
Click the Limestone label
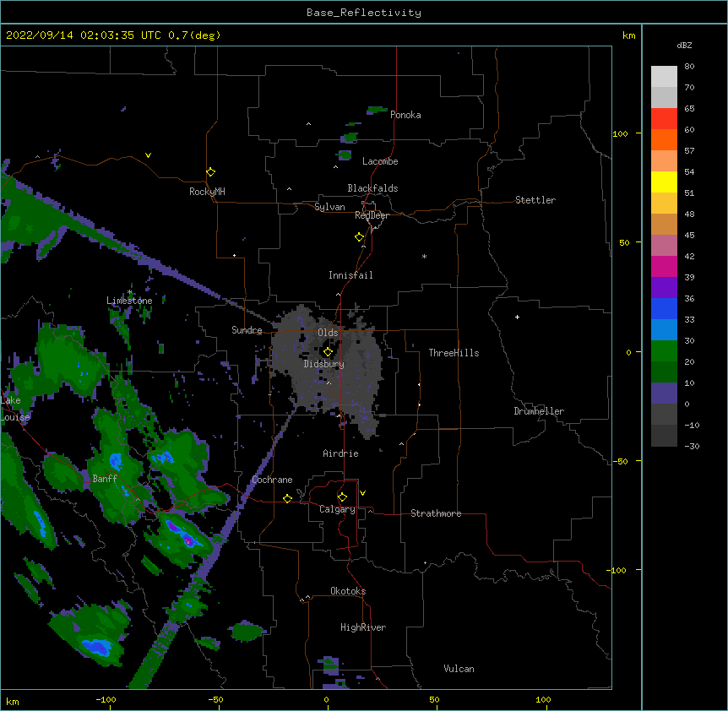[129, 301]
